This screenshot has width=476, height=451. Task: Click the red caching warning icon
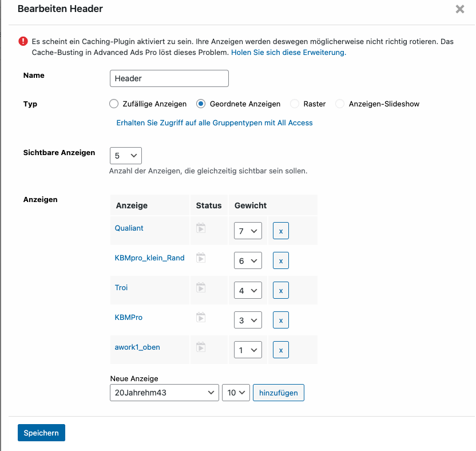pyautogui.click(x=23, y=41)
